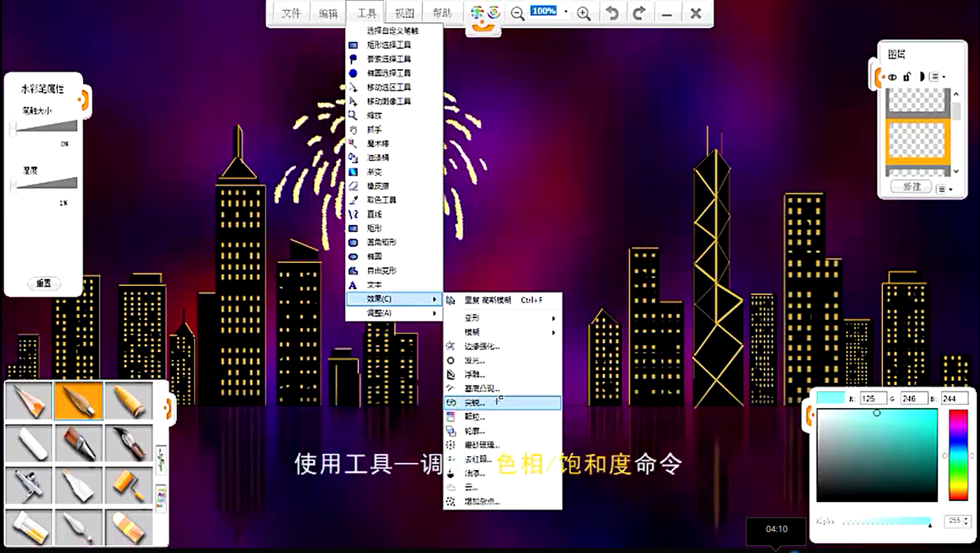Select the pencil tool in the brush palette
Image resolution: width=980 pixels, height=553 pixels.
(29, 400)
